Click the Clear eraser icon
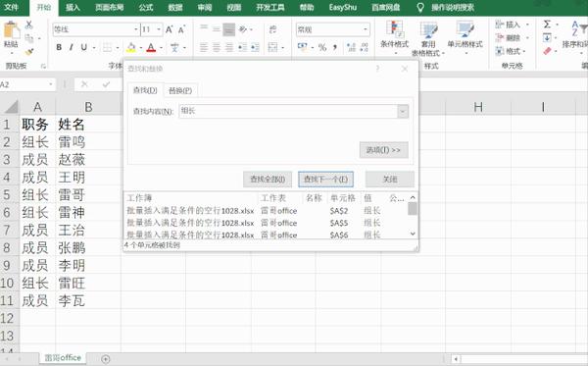Screen dimensions: 588x366 pos(547,51)
